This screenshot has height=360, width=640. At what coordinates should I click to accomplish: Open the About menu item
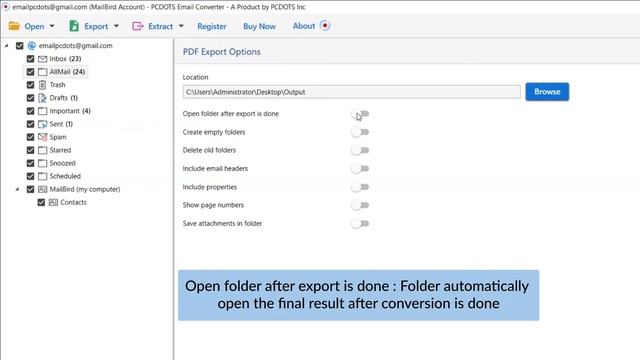(304, 26)
